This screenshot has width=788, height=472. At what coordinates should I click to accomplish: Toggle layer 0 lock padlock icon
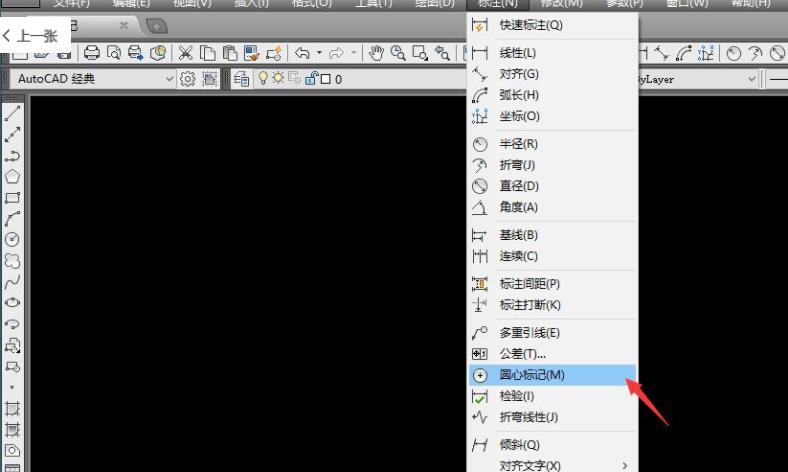pyautogui.click(x=312, y=78)
